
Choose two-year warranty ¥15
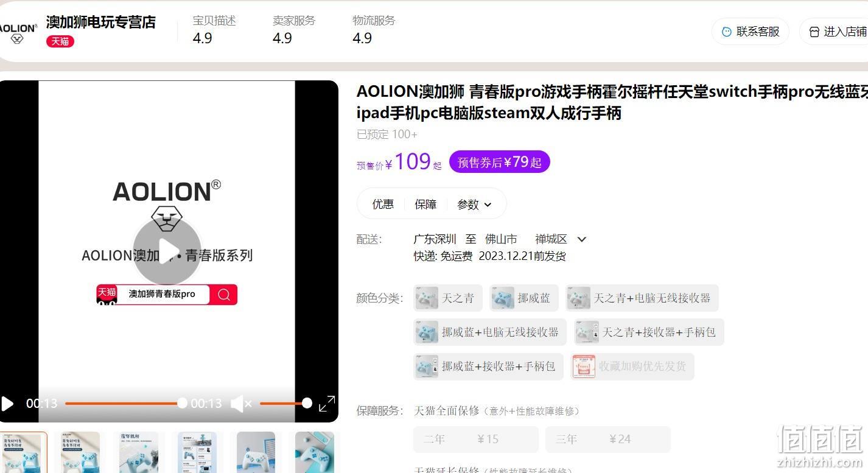pos(476,439)
